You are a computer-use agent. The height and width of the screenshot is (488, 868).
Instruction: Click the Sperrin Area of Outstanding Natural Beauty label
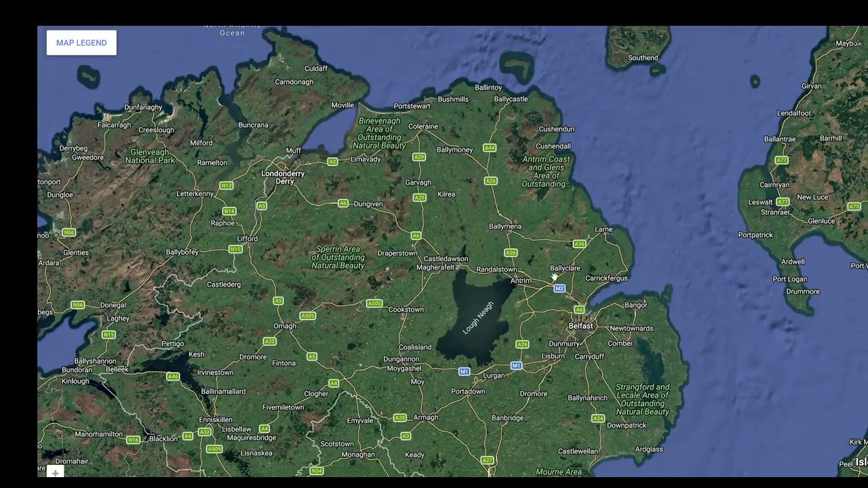[x=338, y=258]
